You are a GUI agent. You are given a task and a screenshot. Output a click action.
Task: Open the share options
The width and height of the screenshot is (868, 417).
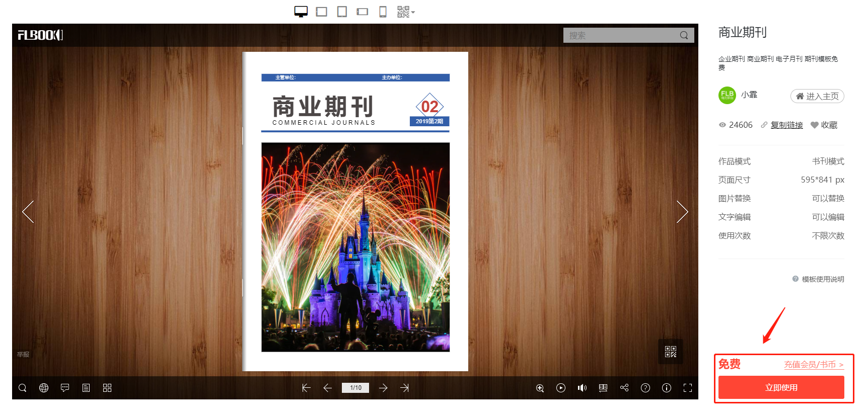pyautogui.click(x=624, y=388)
